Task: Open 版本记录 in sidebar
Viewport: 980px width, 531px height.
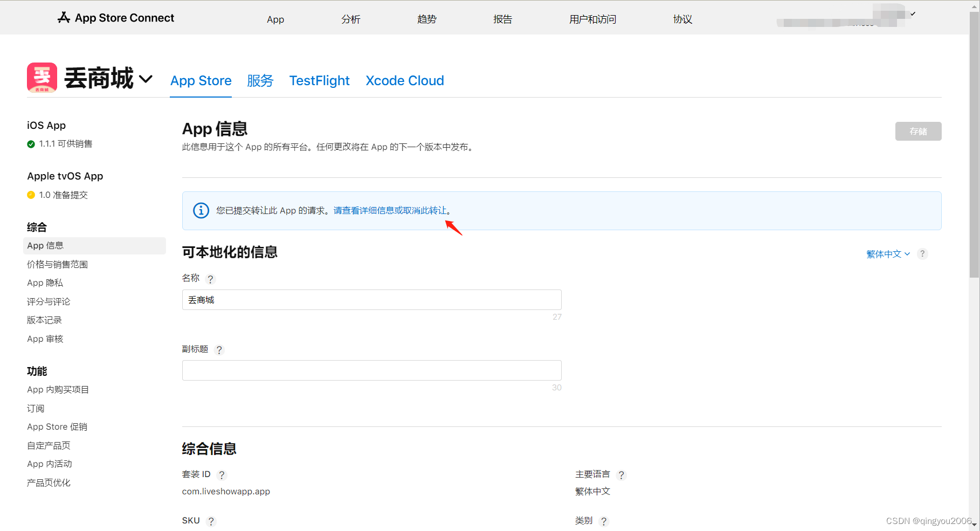Action: (44, 320)
